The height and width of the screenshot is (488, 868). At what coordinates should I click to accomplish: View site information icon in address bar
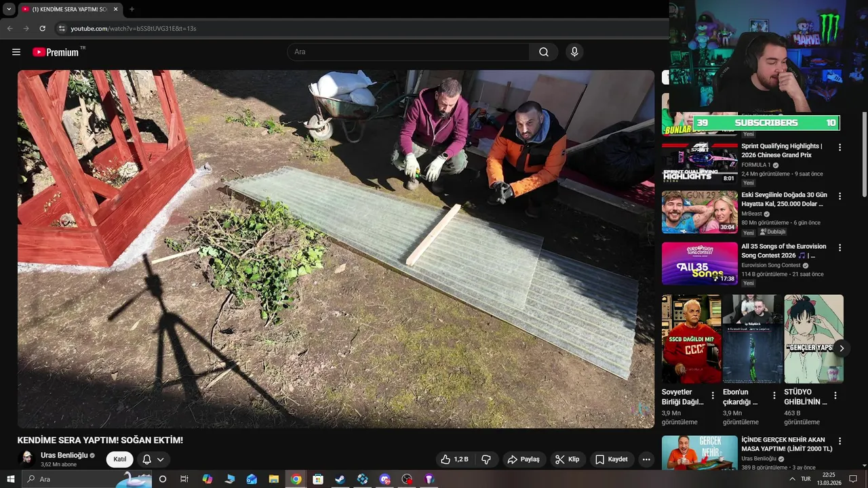(62, 28)
